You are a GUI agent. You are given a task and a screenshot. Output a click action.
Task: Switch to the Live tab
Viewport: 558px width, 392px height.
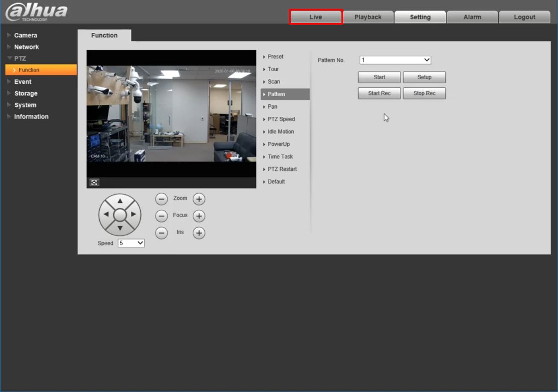pos(316,17)
